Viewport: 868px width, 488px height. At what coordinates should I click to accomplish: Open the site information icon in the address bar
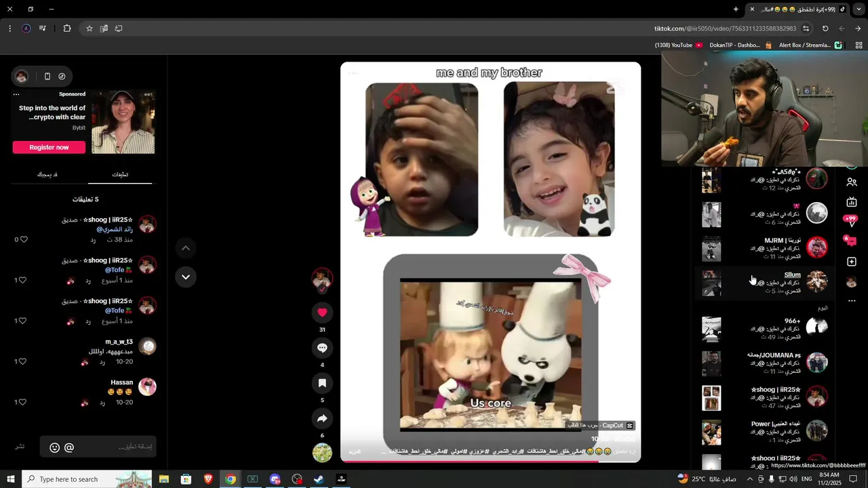click(806, 28)
